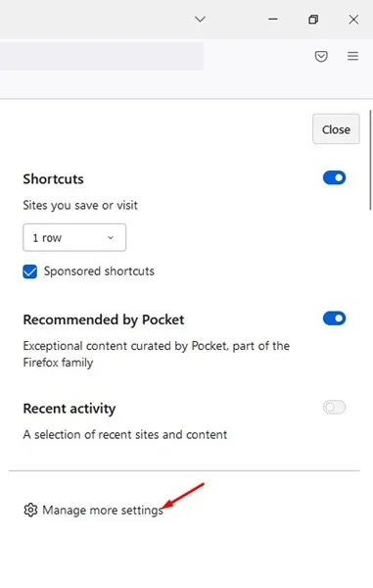373x588 pixels.
Task: Click the Close button in customize panel
Action: [x=336, y=129]
